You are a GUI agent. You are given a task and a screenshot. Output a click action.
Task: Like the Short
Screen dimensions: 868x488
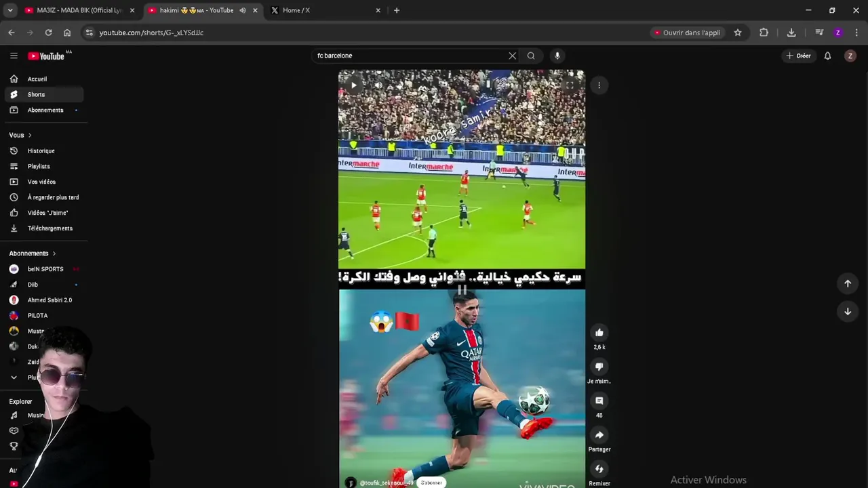pyautogui.click(x=599, y=333)
